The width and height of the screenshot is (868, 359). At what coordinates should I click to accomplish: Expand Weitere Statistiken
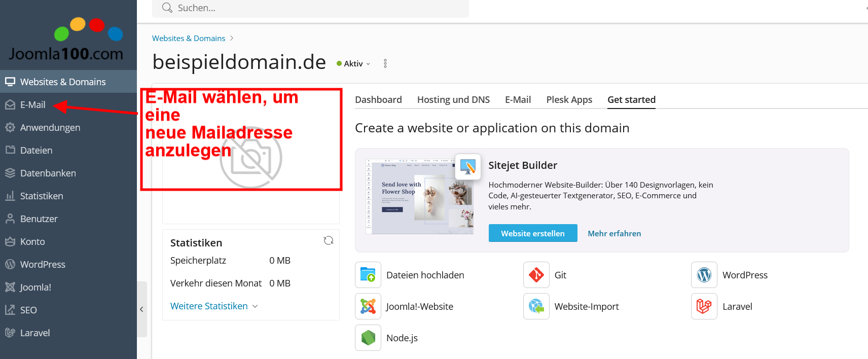(214, 306)
